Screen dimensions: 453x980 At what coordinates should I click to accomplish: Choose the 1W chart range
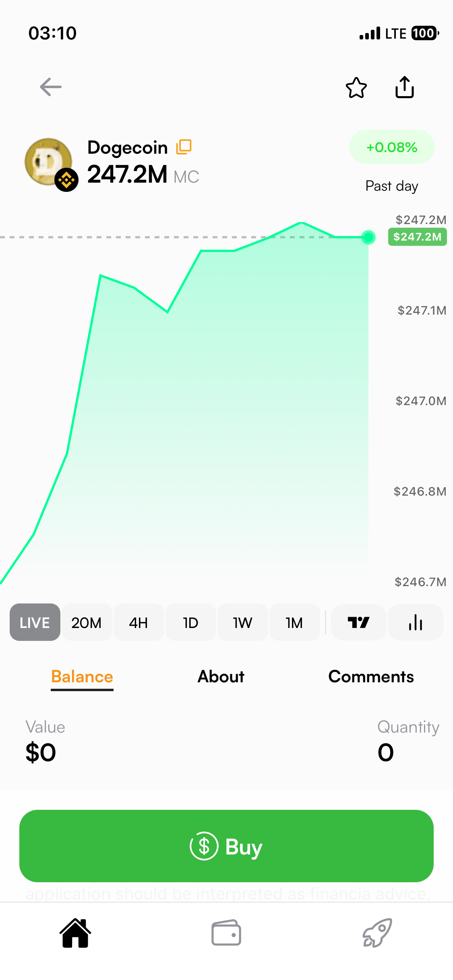tap(242, 622)
